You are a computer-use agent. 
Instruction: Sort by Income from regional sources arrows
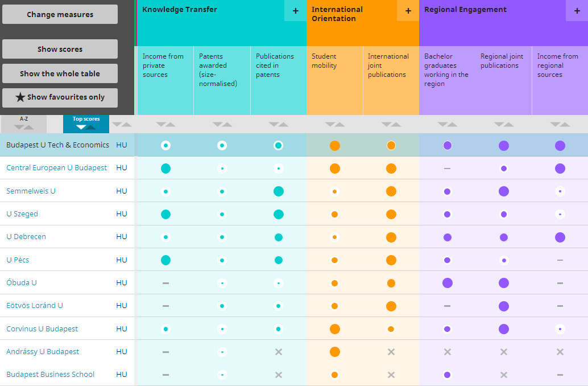(560, 124)
